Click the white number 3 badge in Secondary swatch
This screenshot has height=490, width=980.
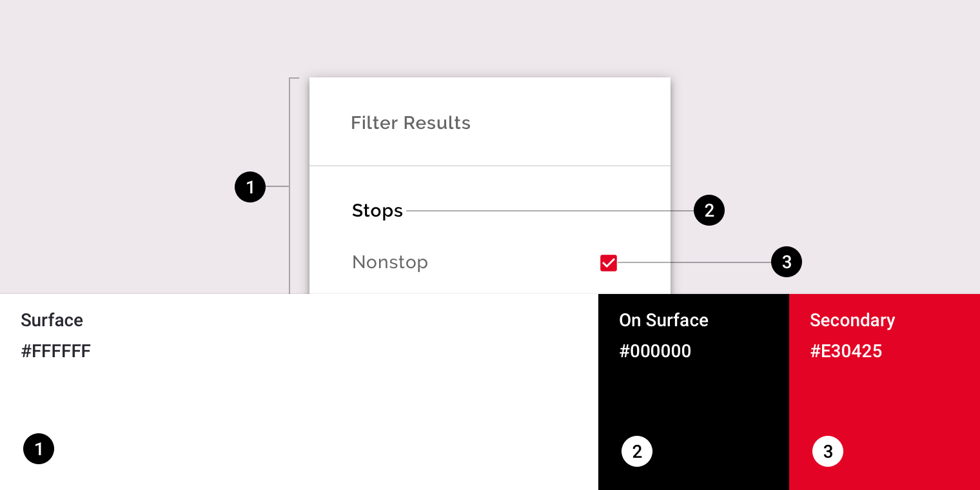click(x=828, y=451)
